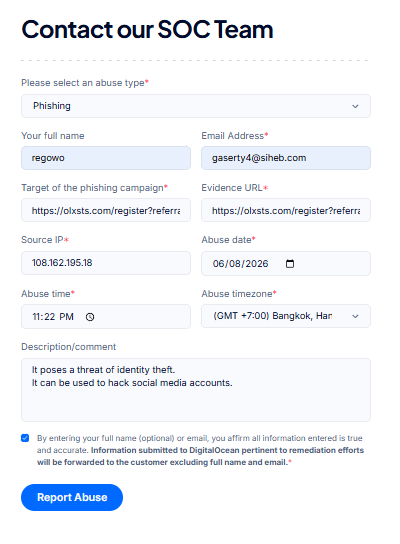Focus the Email Address input field
400x544 pixels.
(286, 158)
